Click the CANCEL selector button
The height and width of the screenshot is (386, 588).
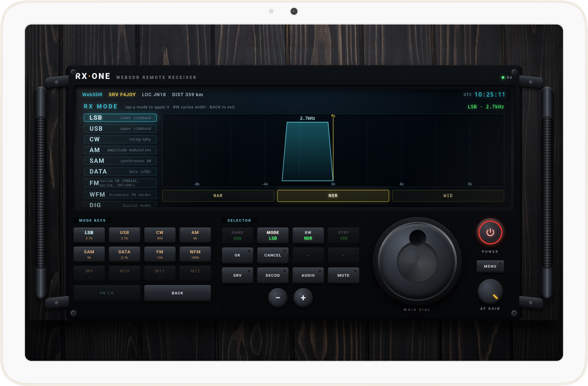tap(273, 255)
